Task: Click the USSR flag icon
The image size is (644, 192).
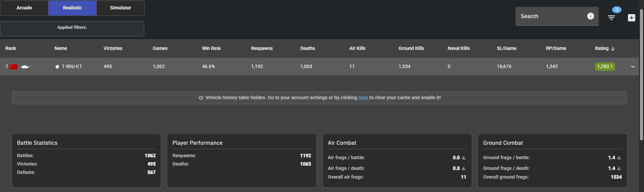Action: [x=13, y=67]
